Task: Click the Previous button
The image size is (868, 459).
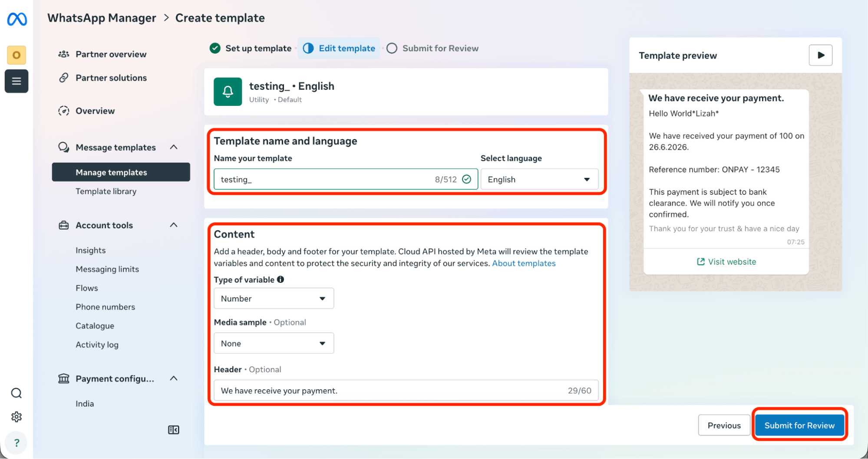Action: pos(724,426)
